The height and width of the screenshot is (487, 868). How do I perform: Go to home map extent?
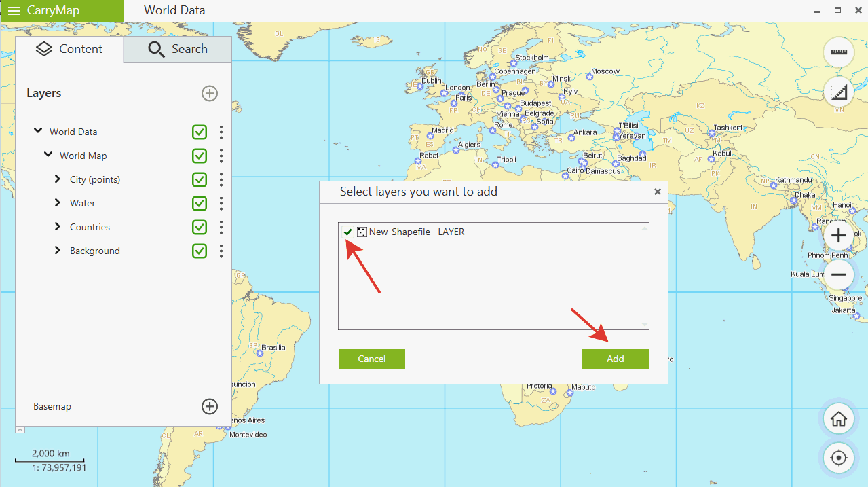(x=839, y=419)
